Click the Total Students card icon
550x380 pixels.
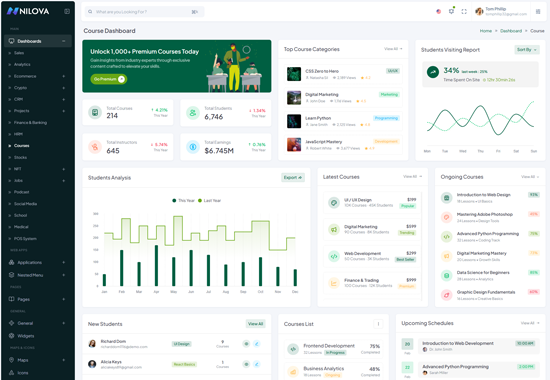click(x=193, y=113)
